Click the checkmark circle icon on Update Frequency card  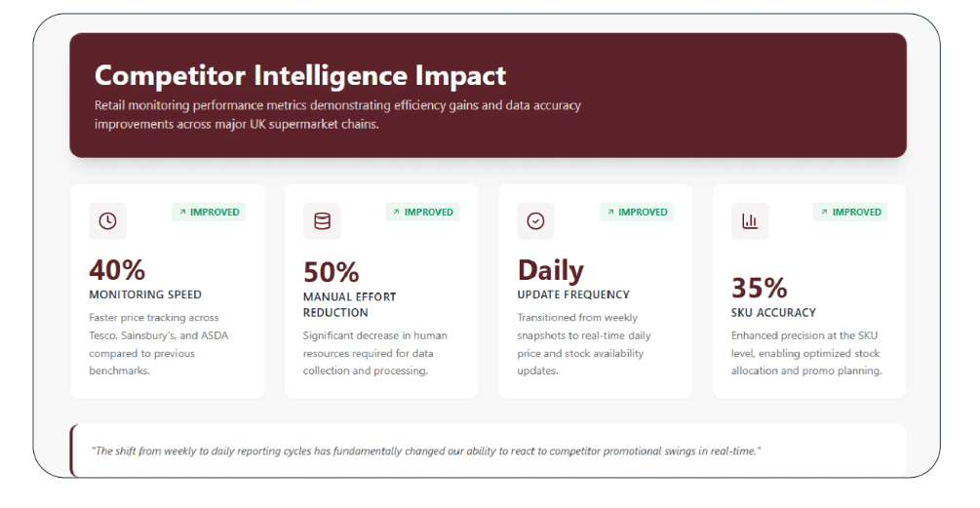pos(535,221)
